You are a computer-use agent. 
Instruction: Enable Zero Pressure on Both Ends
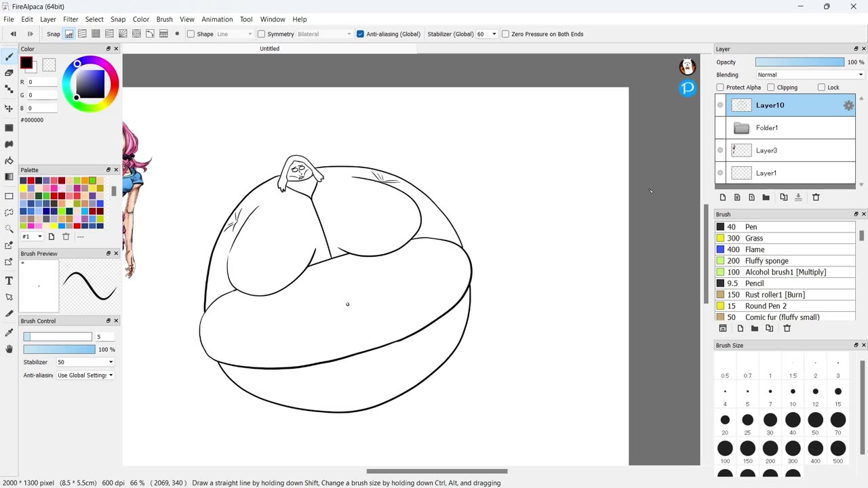pyautogui.click(x=505, y=34)
